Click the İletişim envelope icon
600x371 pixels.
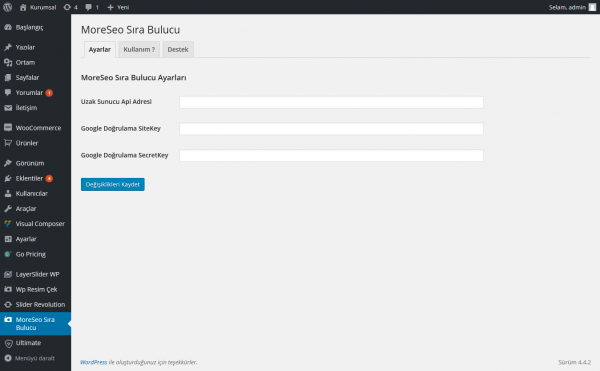[x=8, y=108]
